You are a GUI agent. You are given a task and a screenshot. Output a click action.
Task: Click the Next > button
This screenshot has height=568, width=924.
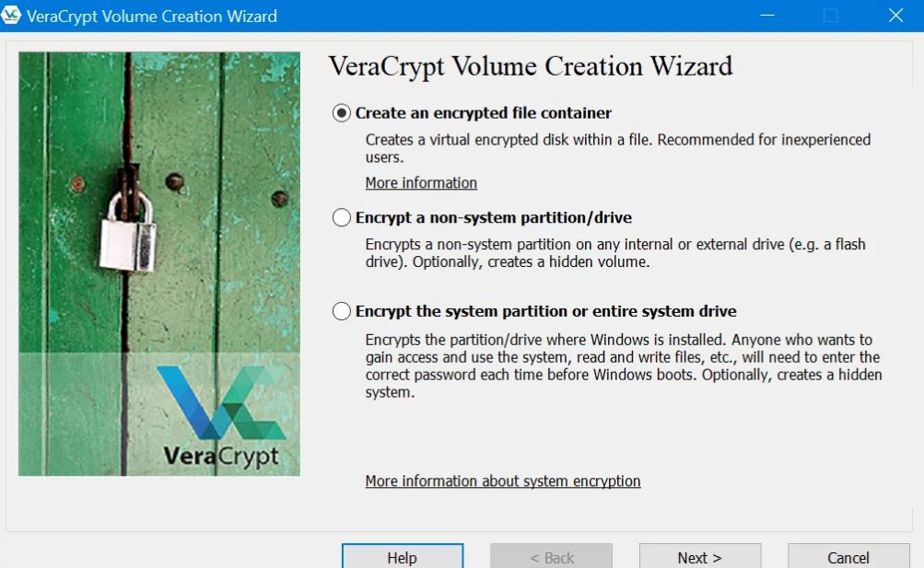700,556
